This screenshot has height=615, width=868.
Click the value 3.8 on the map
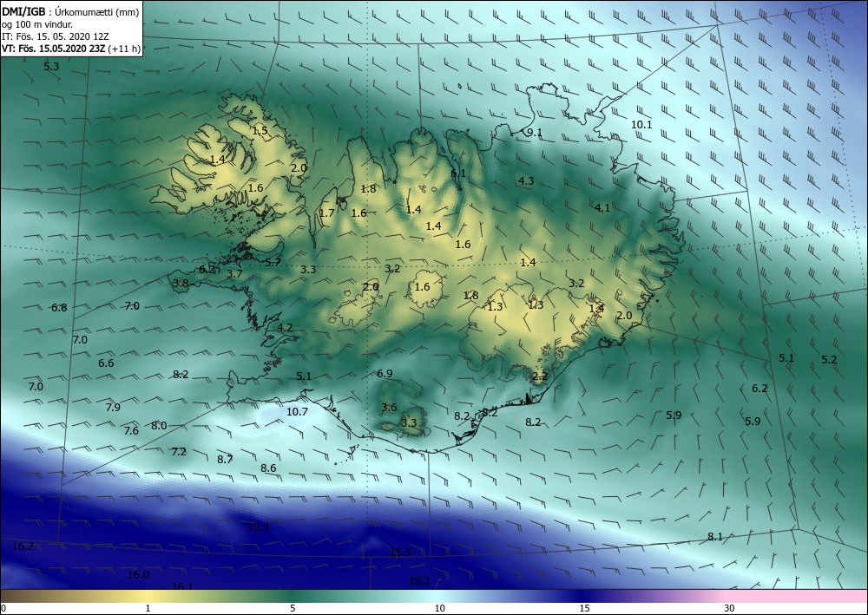click(x=181, y=283)
